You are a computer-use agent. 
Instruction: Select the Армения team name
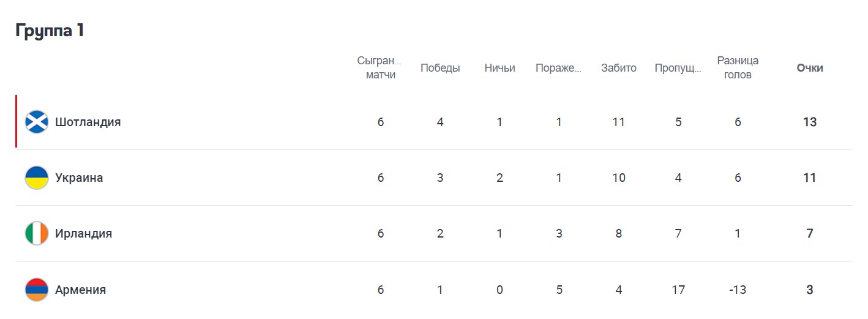(80, 290)
